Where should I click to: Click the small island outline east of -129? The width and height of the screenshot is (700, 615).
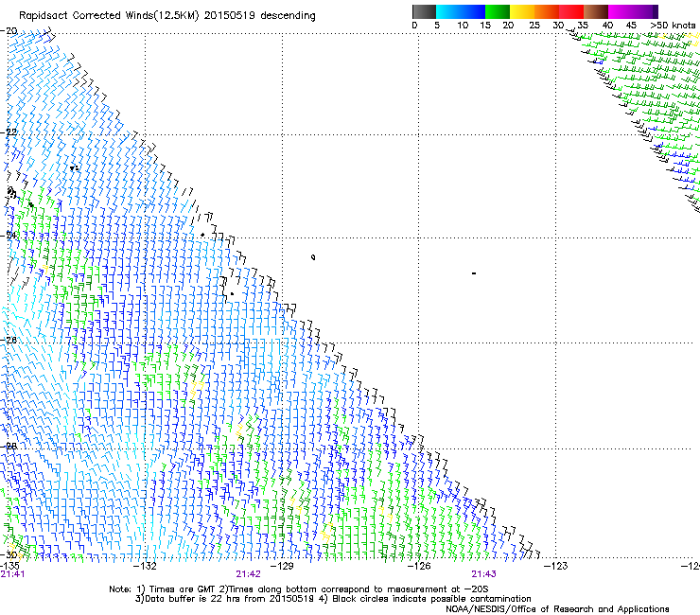(313, 257)
